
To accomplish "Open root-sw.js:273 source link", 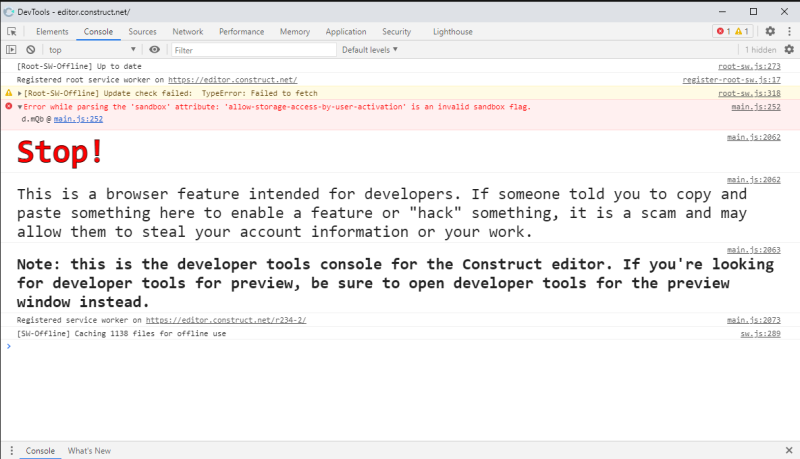I will point(749,66).
